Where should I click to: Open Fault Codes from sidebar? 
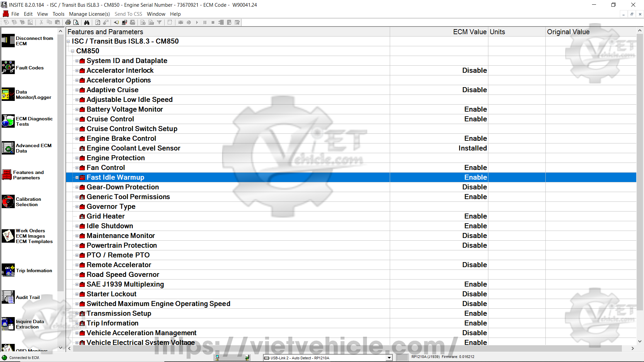8,67
